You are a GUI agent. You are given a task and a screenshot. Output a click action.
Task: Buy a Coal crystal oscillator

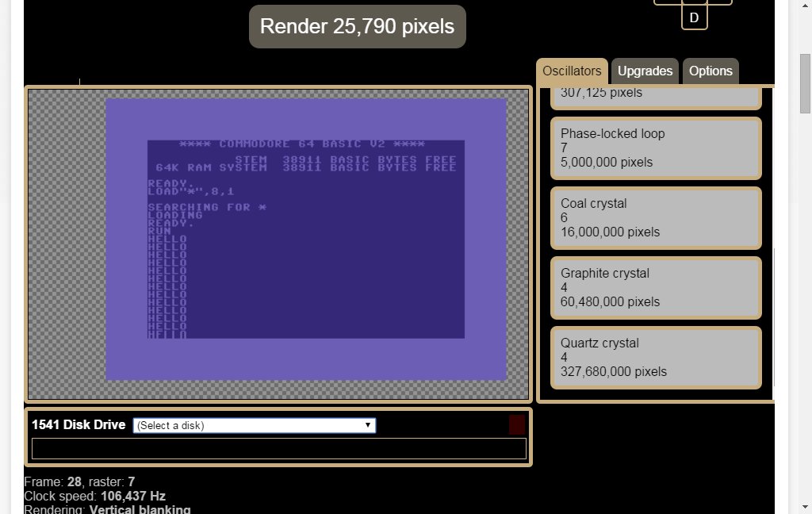[x=656, y=218]
